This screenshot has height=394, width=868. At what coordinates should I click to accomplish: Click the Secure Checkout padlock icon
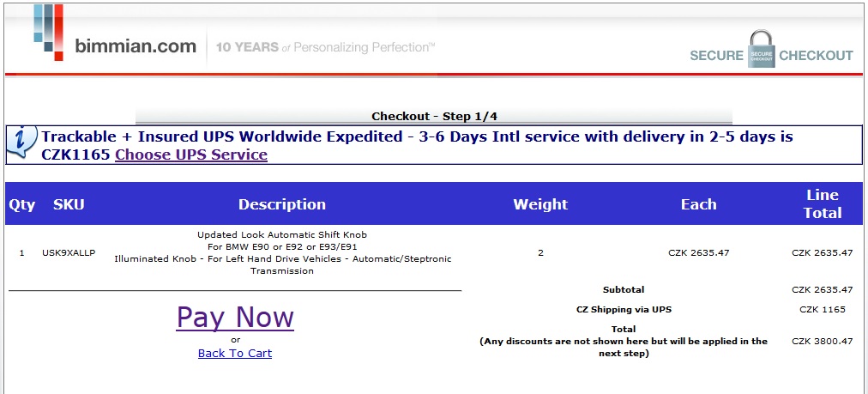(x=761, y=49)
